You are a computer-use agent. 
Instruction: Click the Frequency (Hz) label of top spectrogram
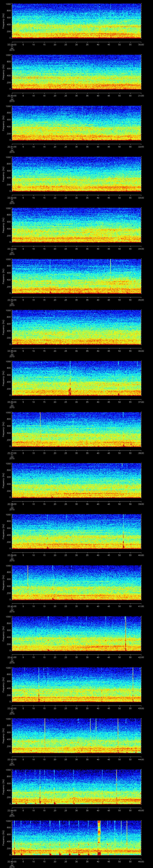click(3, 21)
